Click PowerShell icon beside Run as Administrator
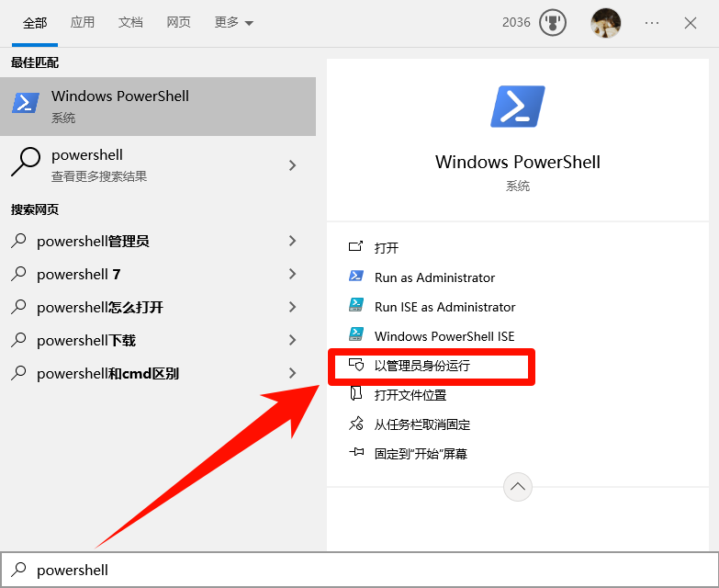The height and width of the screenshot is (588, 719). 356,276
